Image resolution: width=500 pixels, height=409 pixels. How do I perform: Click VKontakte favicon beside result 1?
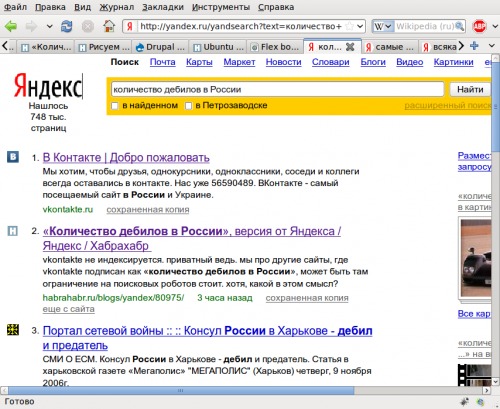[x=13, y=157]
